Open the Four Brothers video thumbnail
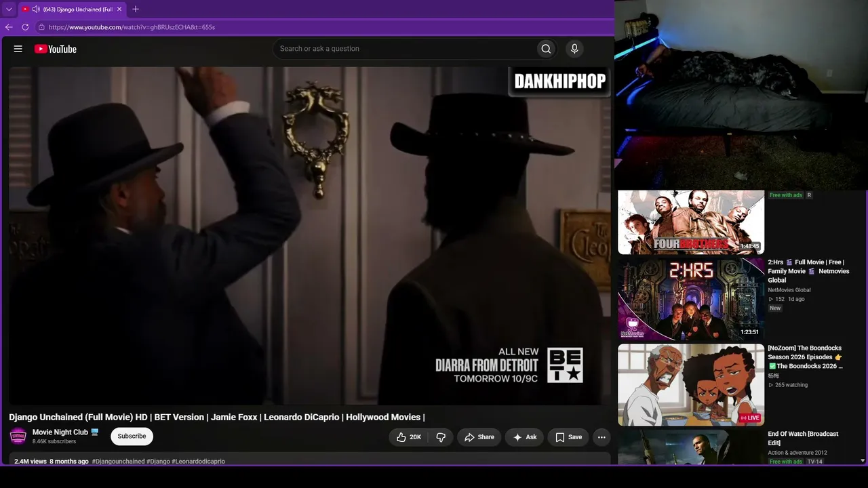Screen dimensions: 868x488 coord(691,222)
